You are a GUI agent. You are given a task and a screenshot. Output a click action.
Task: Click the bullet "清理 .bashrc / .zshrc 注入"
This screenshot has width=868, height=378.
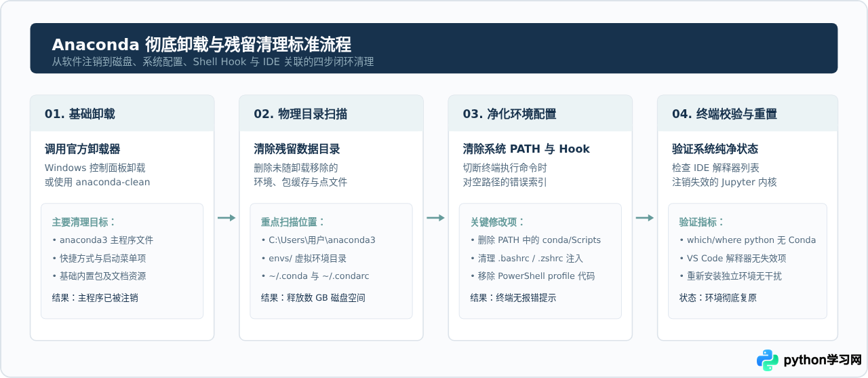[526, 259]
